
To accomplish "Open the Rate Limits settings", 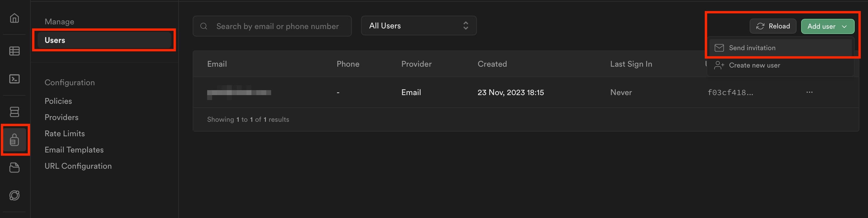I will point(65,133).
